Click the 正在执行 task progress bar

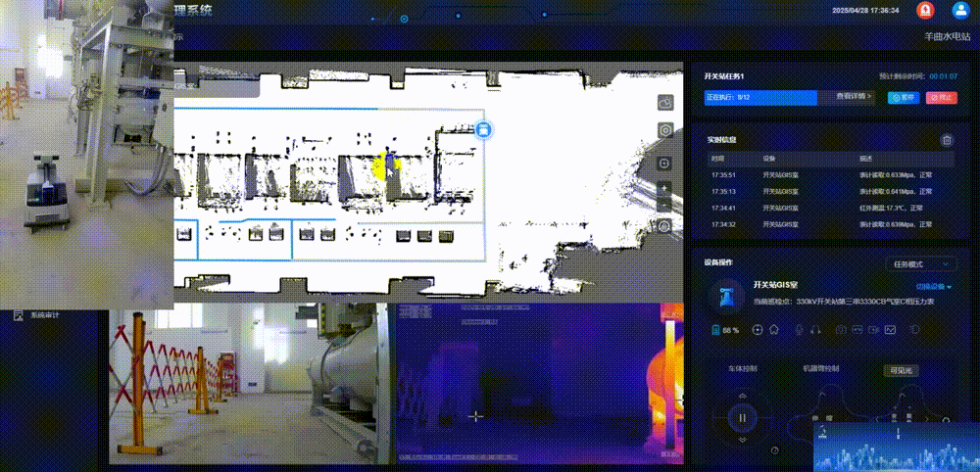click(x=759, y=97)
